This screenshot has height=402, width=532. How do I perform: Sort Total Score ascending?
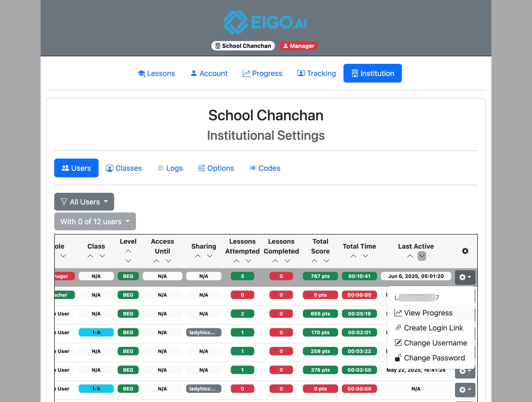(314, 261)
